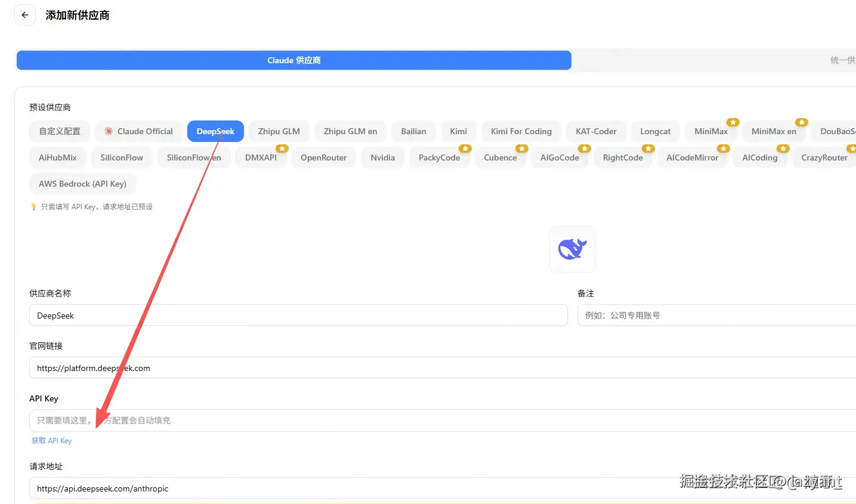The width and height of the screenshot is (856, 504).
Task: Select the RightCode preset
Action: pyautogui.click(x=623, y=157)
